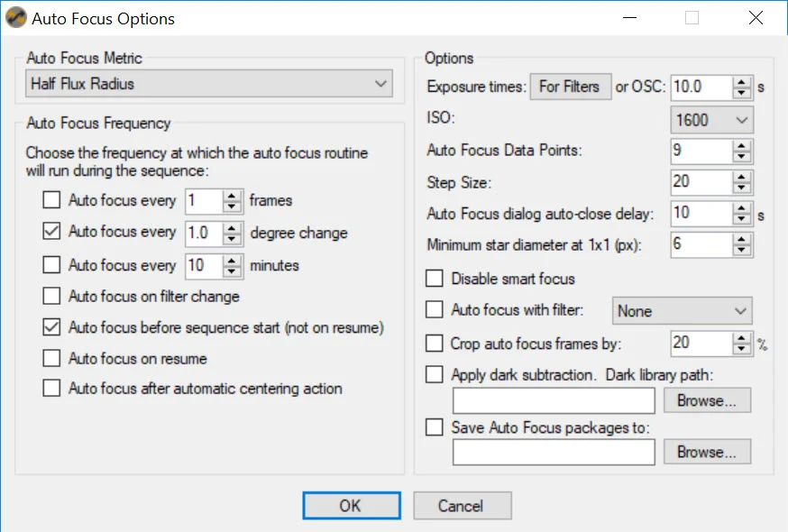The height and width of the screenshot is (532, 788).
Task: Uncheck Auto focus before sequence start
Action: tap(51, 326)
